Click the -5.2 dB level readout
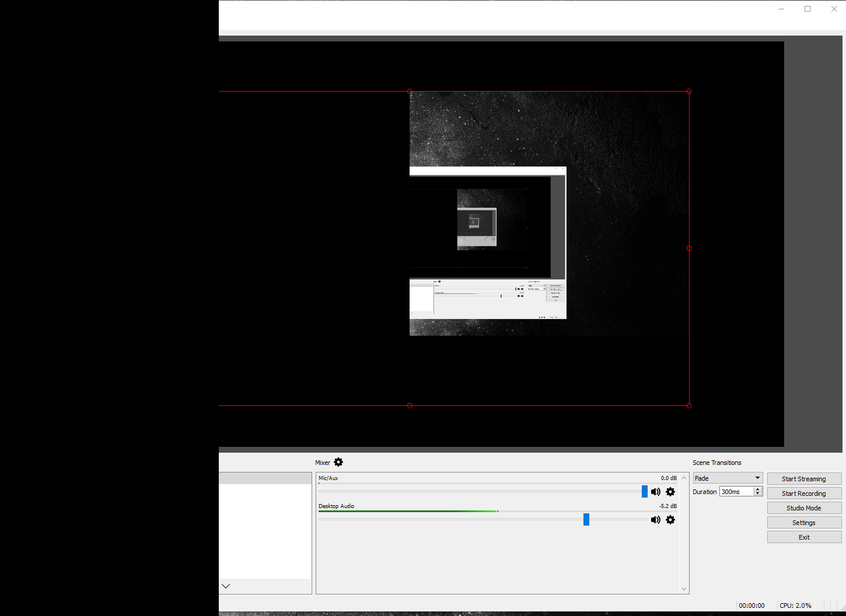Screen dimensions: 846x616 [668, 506]
